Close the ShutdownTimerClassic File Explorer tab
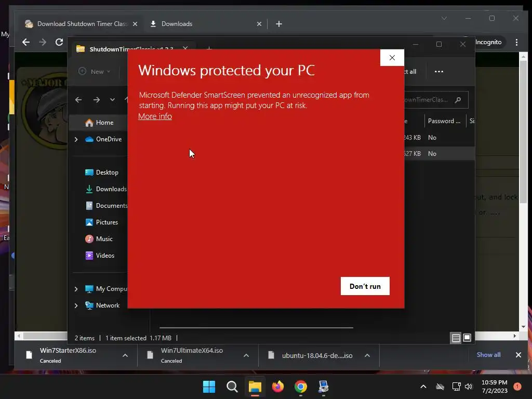 point(185,48)
